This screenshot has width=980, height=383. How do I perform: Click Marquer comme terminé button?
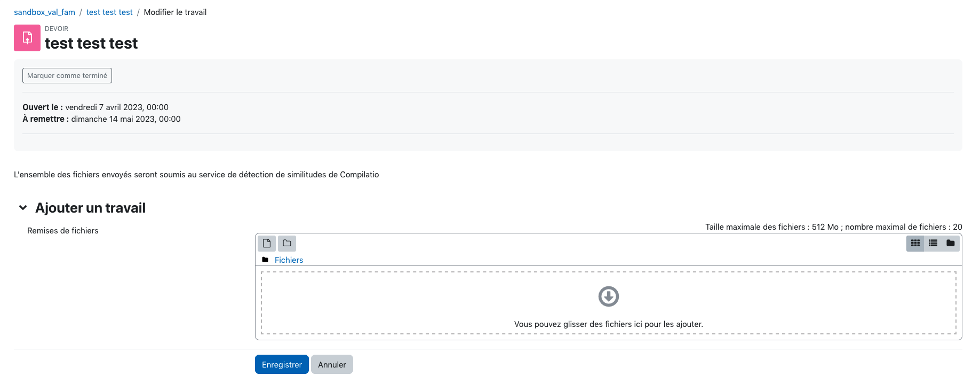click(67, 76)
